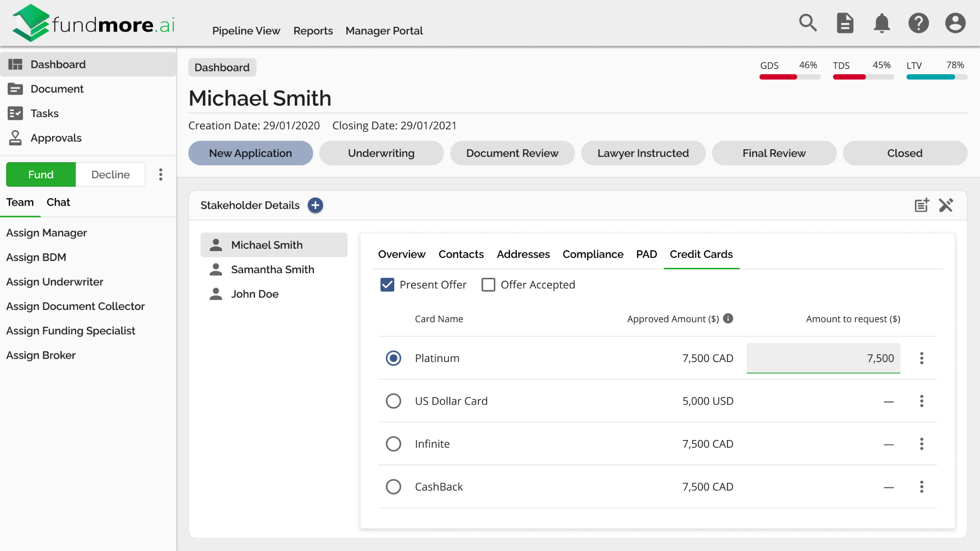Image resolution: width=980 pixels, height=551 pixels.
Task: Open the help question mark icon
Action: [918, 23]
